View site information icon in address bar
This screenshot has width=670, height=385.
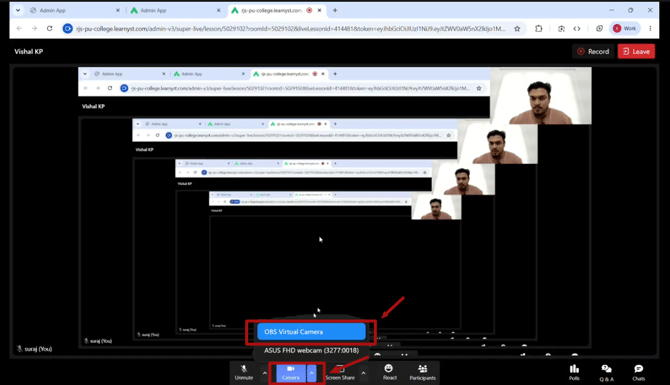pos(68,29)
